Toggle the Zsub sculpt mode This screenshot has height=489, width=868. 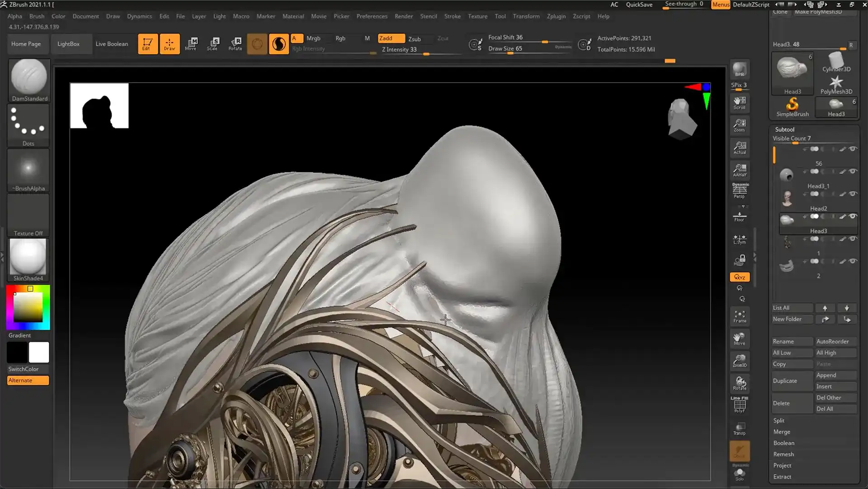[415, 39]
